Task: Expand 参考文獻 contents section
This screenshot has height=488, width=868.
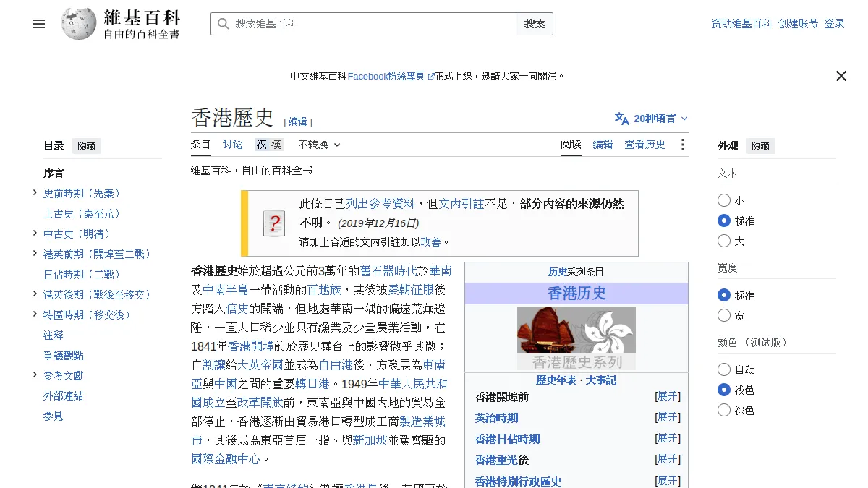Action: [x=35, y=374]
